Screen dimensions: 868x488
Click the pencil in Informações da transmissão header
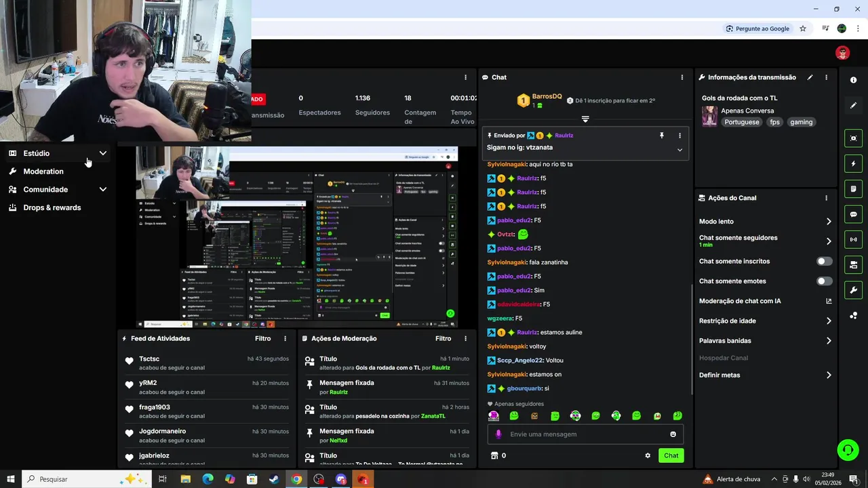(810, 77)
